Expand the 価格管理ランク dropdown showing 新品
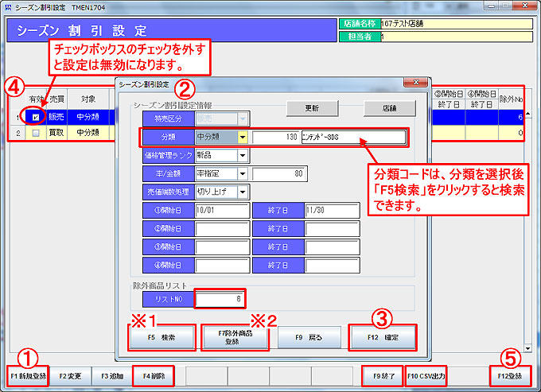The image size is (541, 392). (243, 156)
